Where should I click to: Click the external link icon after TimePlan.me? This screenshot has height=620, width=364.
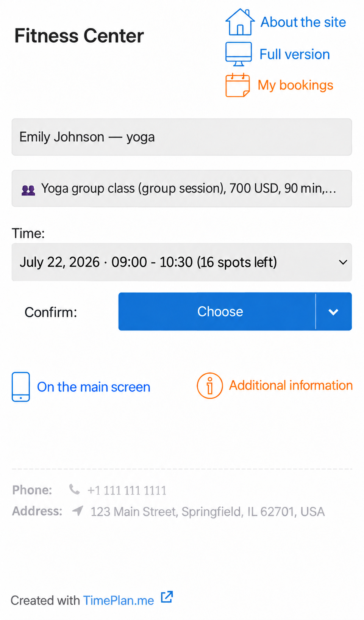pyautogui.click(x=167, y=597)
